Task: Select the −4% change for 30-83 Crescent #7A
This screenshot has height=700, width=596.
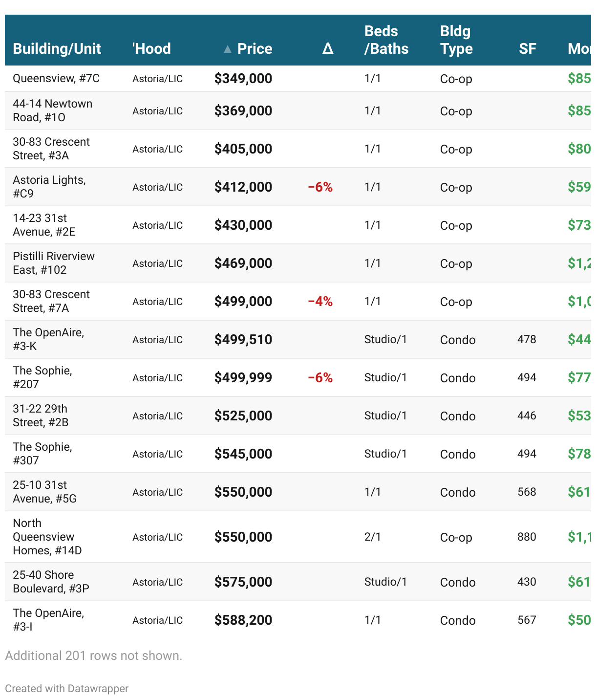Action: click(320, 302)
